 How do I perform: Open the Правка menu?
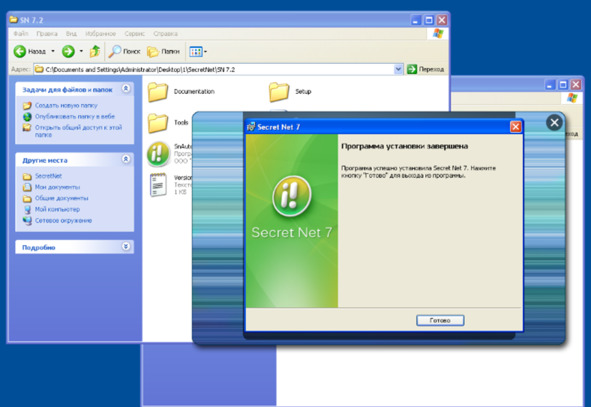point(47,34)
